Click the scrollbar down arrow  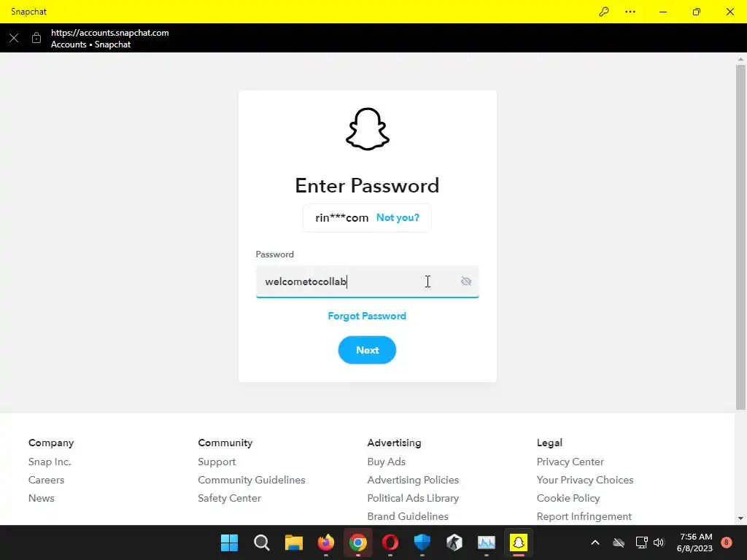[740, 518]
